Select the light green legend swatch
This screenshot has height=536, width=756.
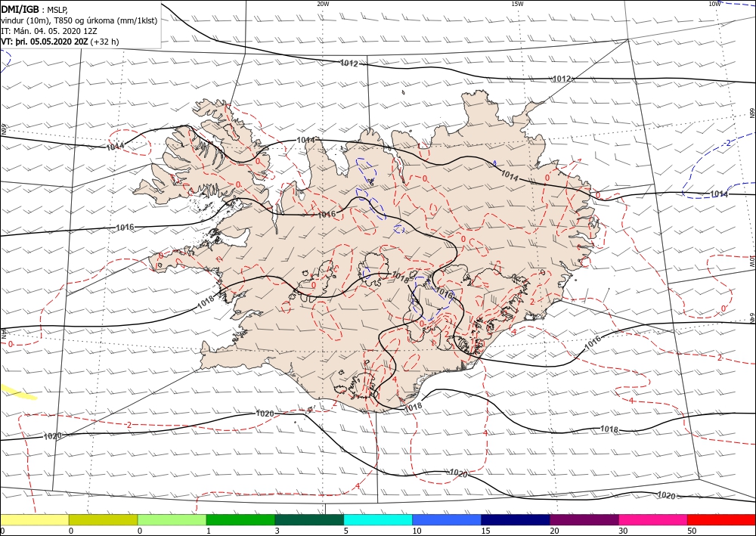172,519
